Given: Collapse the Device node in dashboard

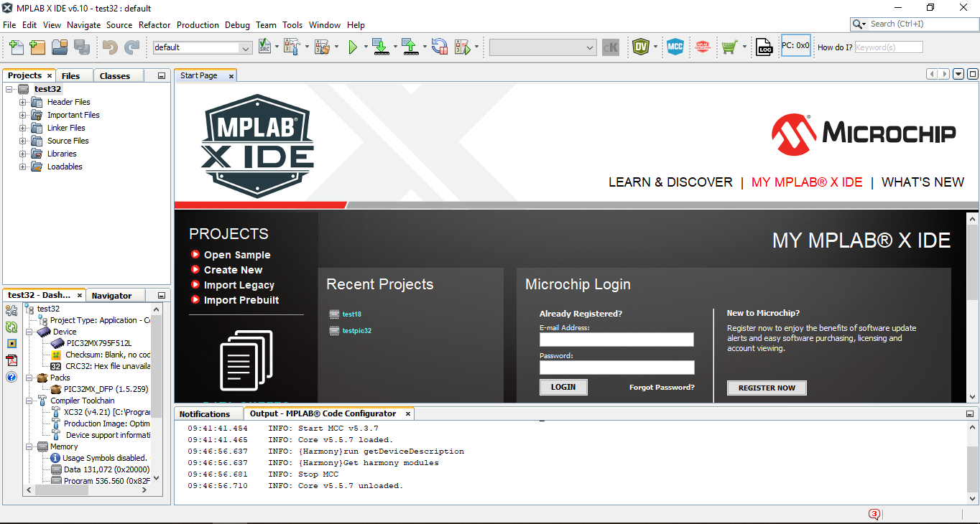Looking at the screenshot, I should (29, 332).
